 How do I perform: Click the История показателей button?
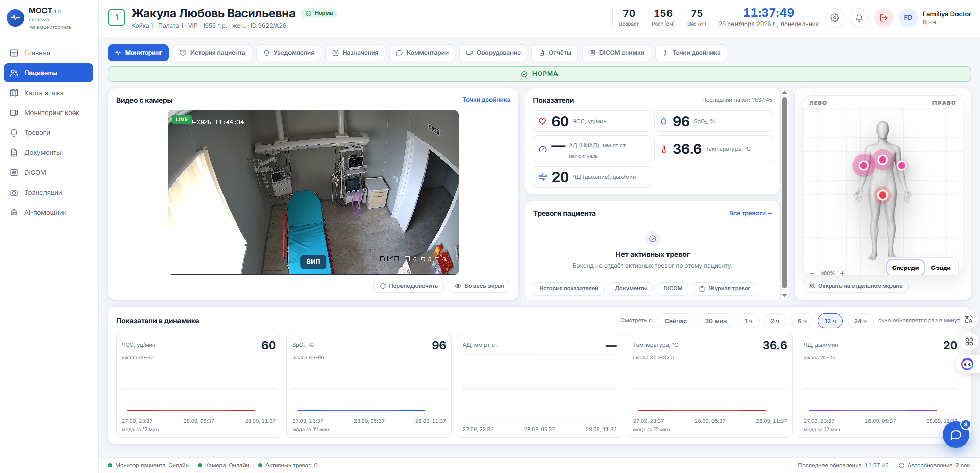[569, 288]
